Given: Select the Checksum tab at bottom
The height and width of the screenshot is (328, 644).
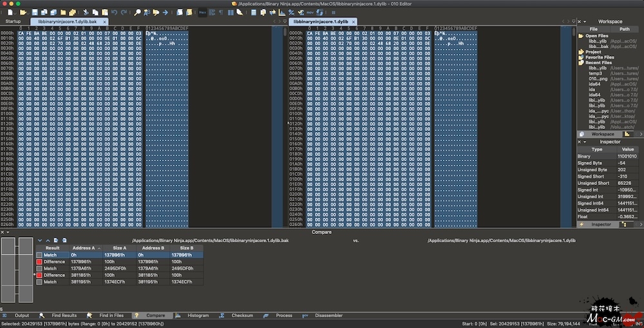Looking at the screenshot, I should pyautogui.click(x=242, y=316).
